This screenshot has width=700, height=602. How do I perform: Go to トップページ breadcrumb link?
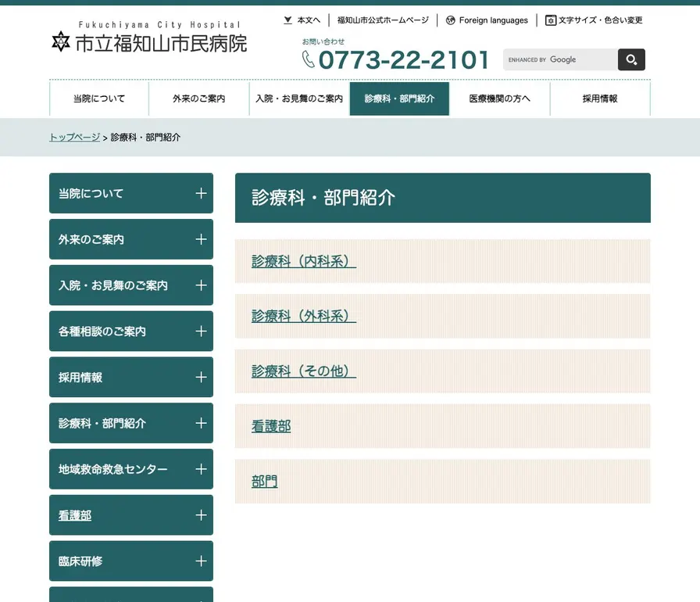[74, 137]
